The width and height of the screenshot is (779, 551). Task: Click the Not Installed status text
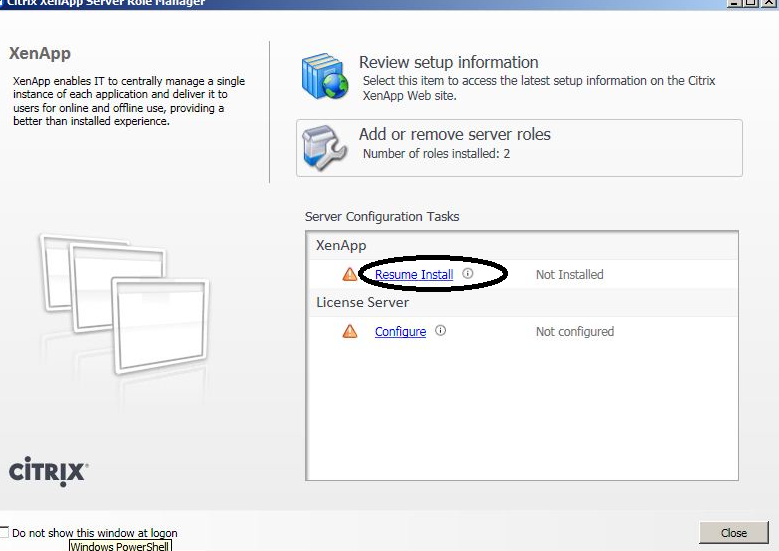(x=570, y=274)
